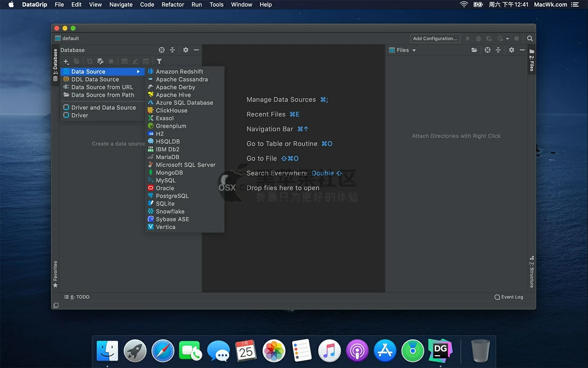588x368 pixels.
Task: Click the Refresh icon in Database toolbar
Action: pos(90,61)
